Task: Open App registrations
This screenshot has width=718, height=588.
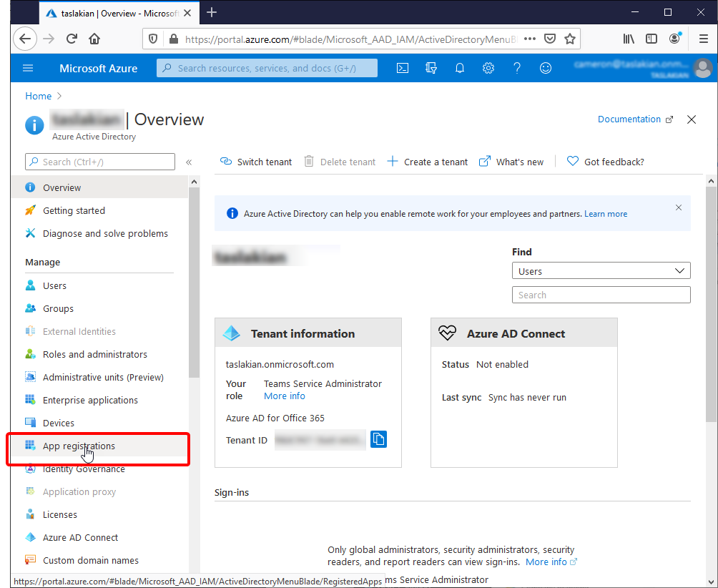Action: [x=99, y=446]
